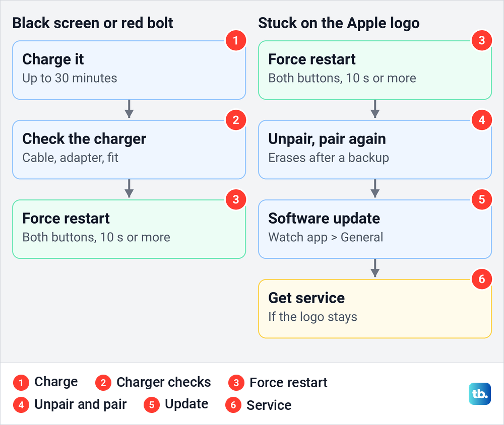Click the 'Cable, adapter, fit' text
This screenshot has height=425, width=504.
pos(71,158)
